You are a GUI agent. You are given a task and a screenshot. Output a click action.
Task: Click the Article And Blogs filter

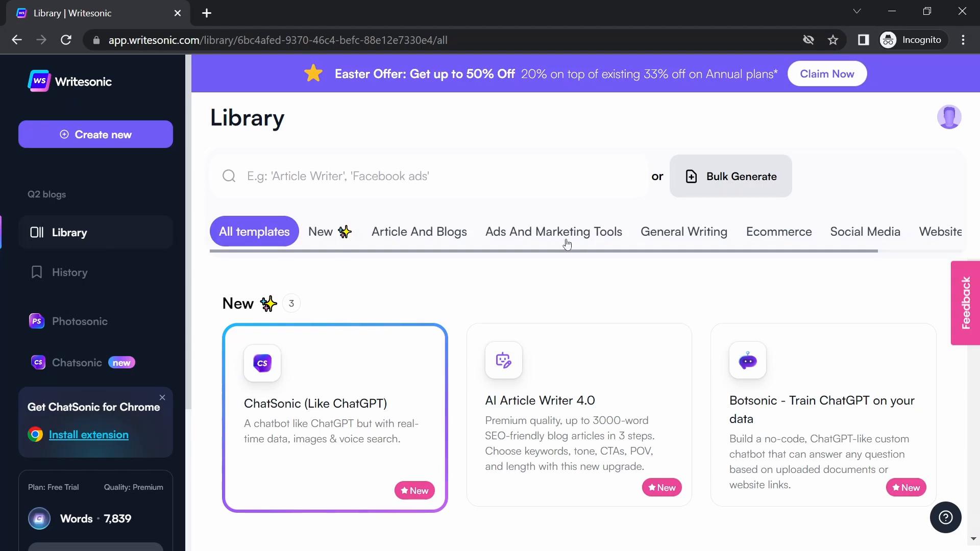point(420,232)
